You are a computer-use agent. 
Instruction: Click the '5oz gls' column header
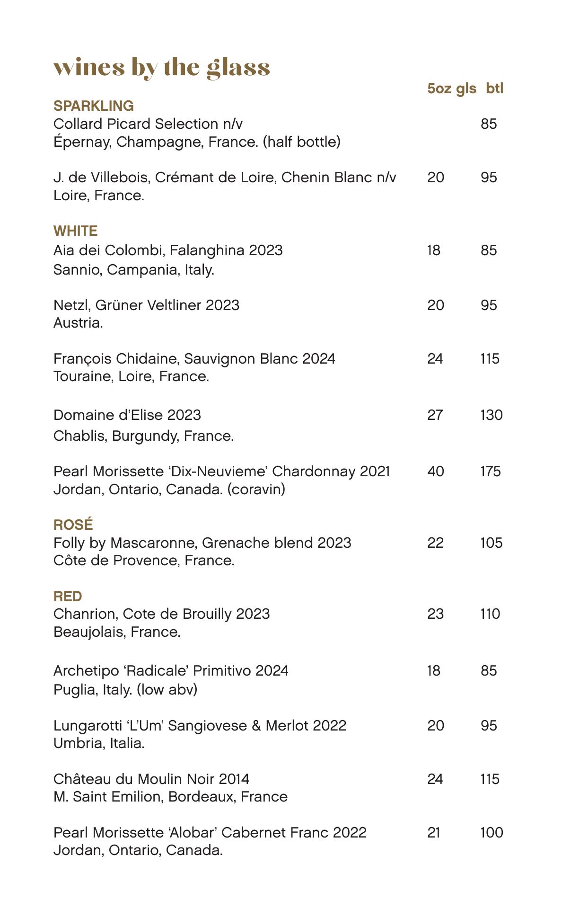coord(451,89)
